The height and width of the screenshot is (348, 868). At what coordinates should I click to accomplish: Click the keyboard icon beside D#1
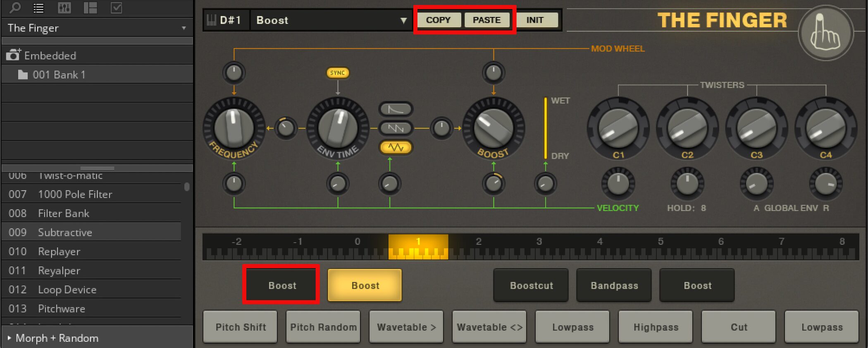211,20
